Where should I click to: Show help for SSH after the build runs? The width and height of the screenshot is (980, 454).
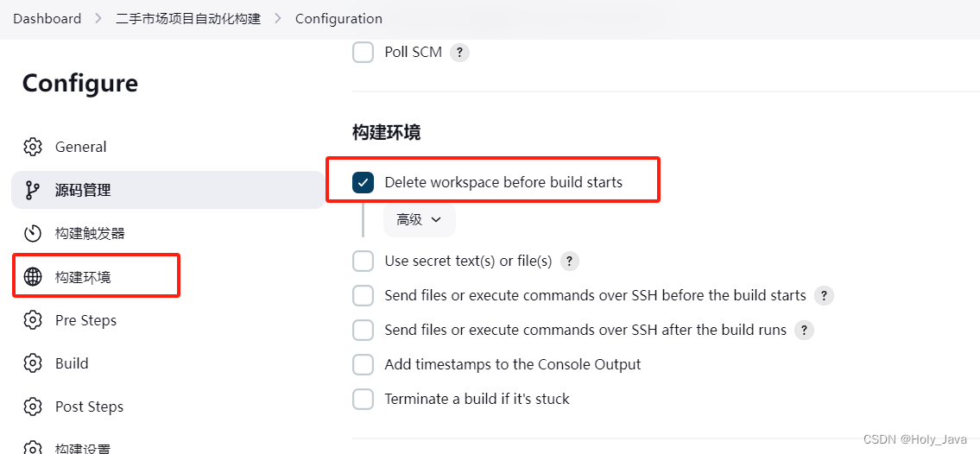click(x=805, y=330)
